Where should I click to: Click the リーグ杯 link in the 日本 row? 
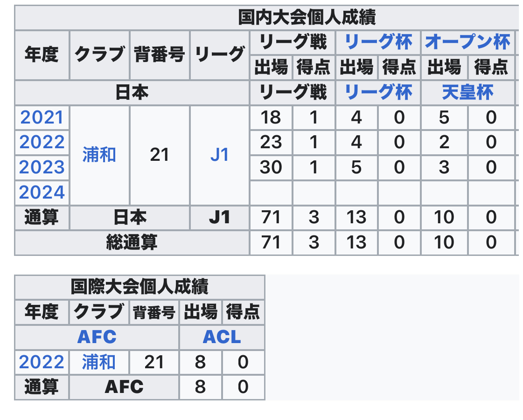(x=378, y=93)
